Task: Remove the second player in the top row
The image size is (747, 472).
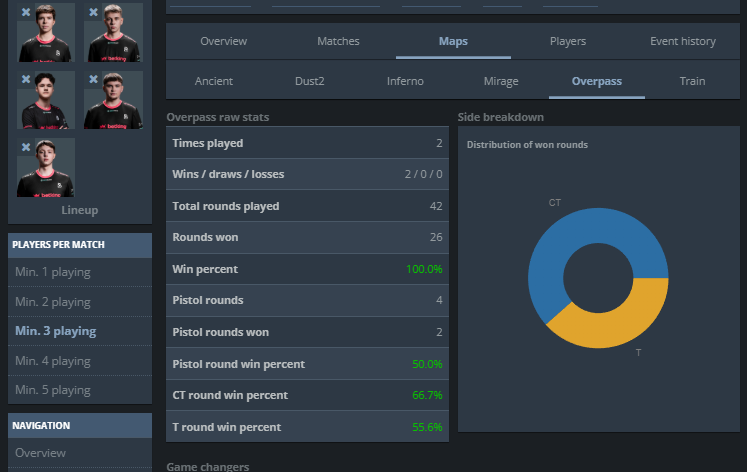Action: (93, 13)
